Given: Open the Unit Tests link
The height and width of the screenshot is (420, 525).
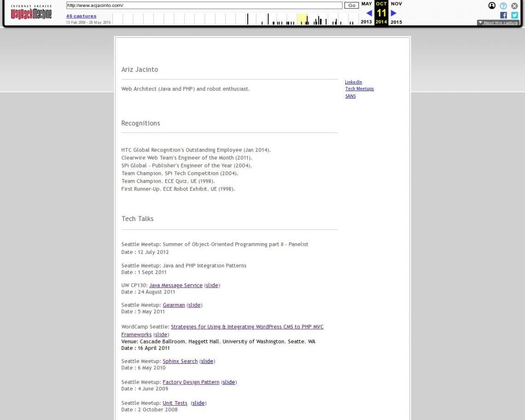Looking at the screenshot, I should tap(175, 403).
